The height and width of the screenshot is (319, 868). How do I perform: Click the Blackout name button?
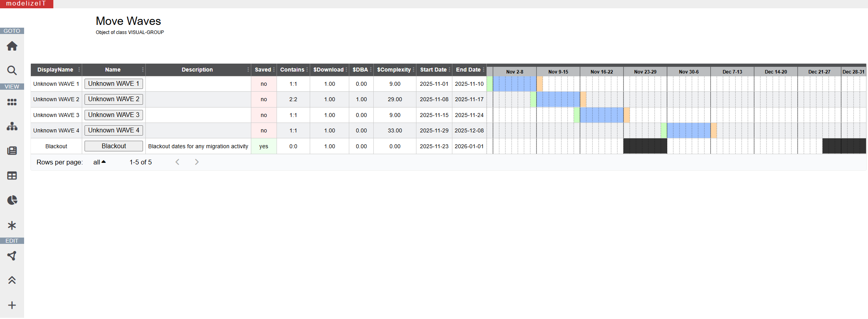tap(114, 146)
